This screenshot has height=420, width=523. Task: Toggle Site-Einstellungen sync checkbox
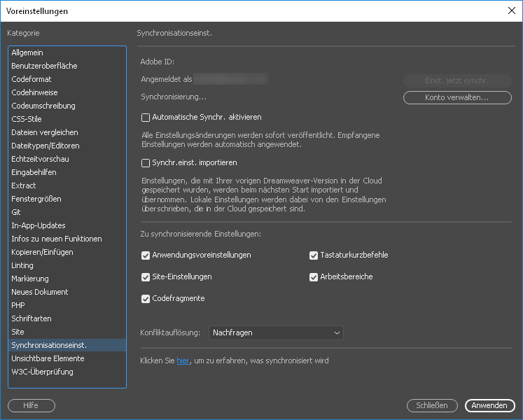(x=146, y=277)
